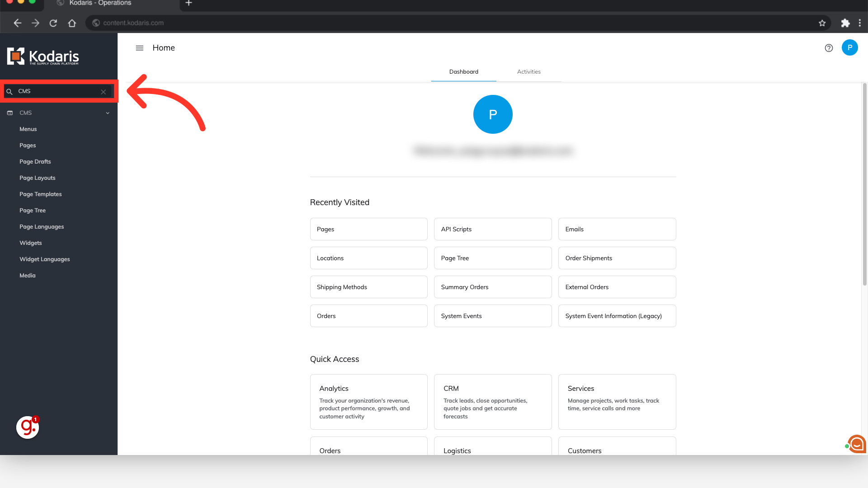Open Page Templates in the sidebar

[x=41, y=194]
